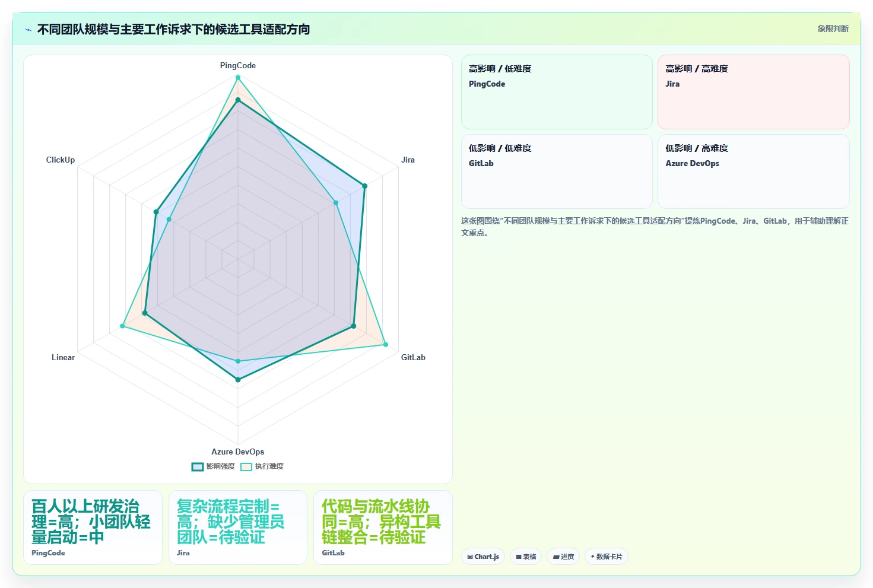Click the 影响强度 data point on GitLab axis

353,326
